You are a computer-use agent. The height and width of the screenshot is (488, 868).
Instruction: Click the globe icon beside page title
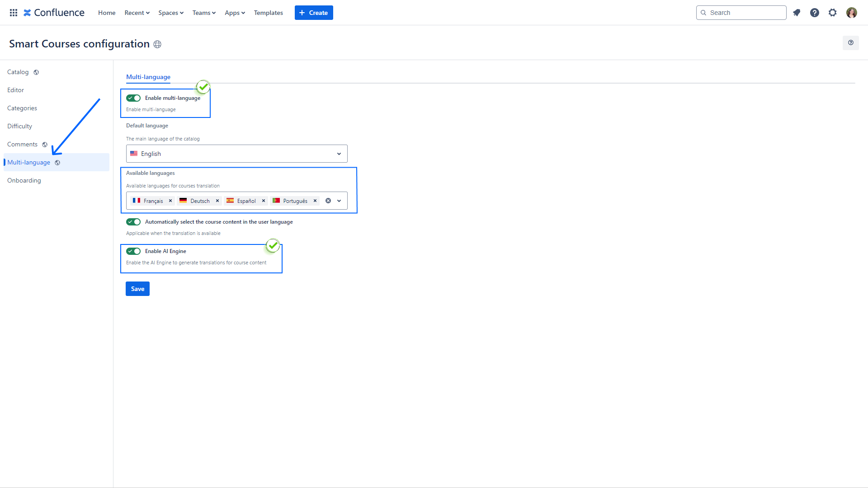point(157,44)
